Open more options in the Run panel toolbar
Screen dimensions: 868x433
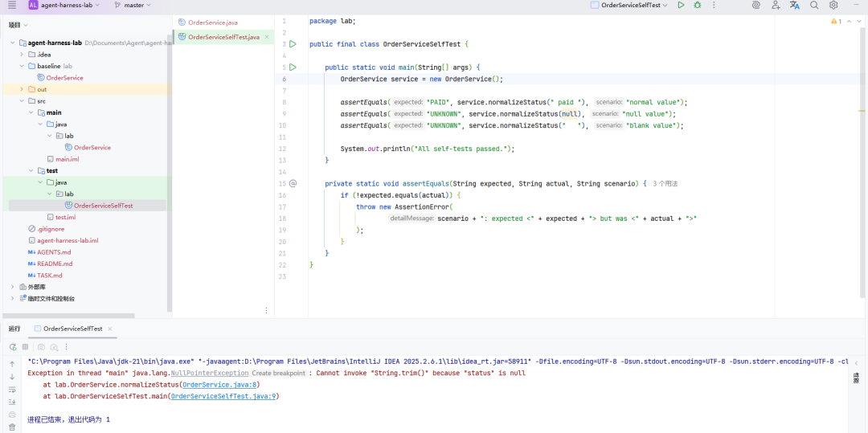pos(67,347)
